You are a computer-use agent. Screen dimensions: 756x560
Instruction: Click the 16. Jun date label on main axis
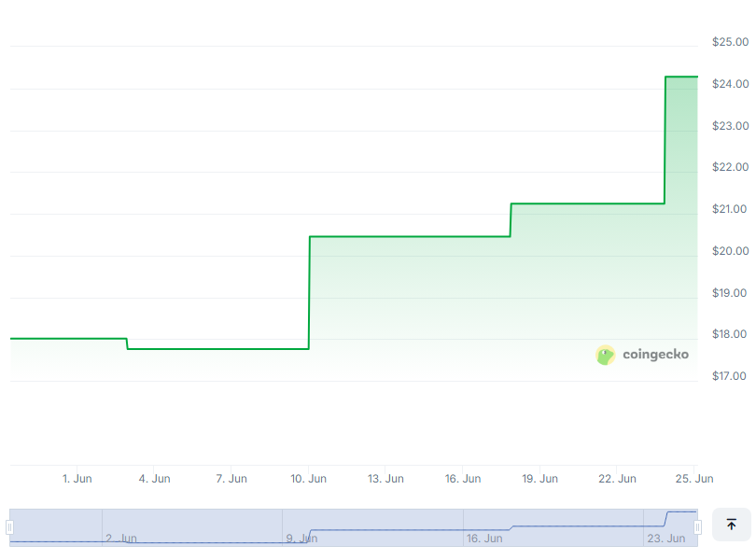(x=463, y=479)
